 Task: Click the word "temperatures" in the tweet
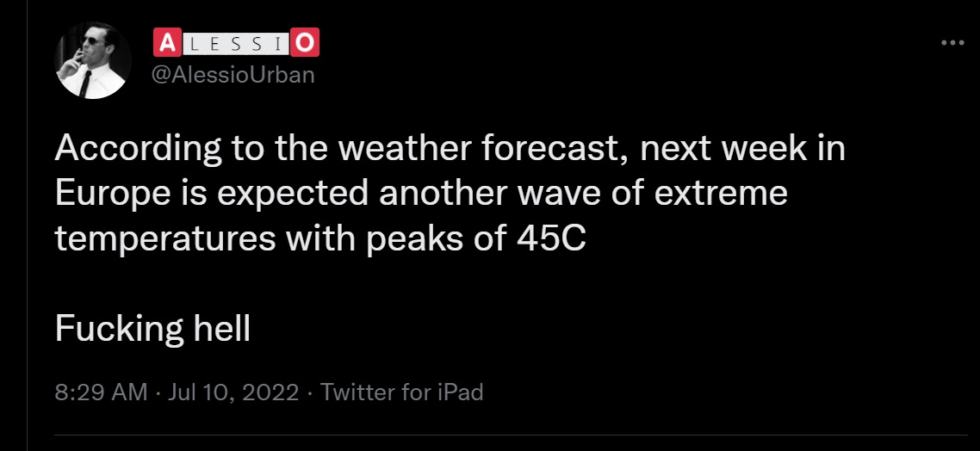[164, 238]
